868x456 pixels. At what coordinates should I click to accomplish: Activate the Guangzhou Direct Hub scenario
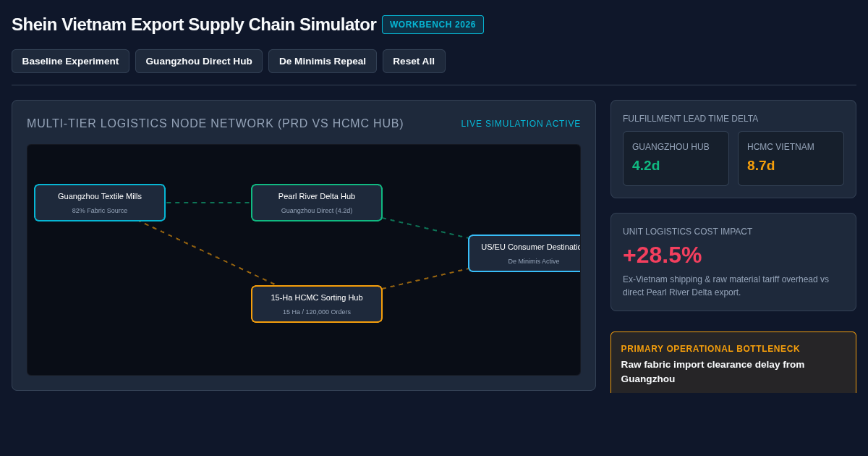click(x=199, y=61)
